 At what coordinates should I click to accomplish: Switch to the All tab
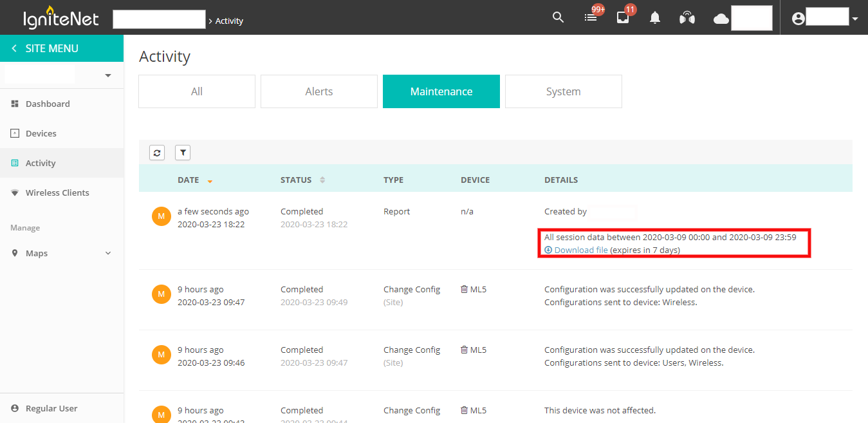[197, 91]
